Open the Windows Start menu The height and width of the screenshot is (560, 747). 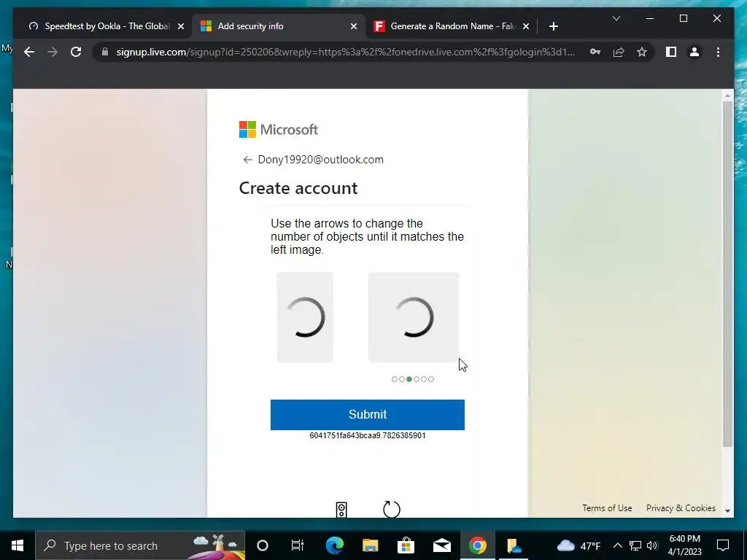coord(18,545)
